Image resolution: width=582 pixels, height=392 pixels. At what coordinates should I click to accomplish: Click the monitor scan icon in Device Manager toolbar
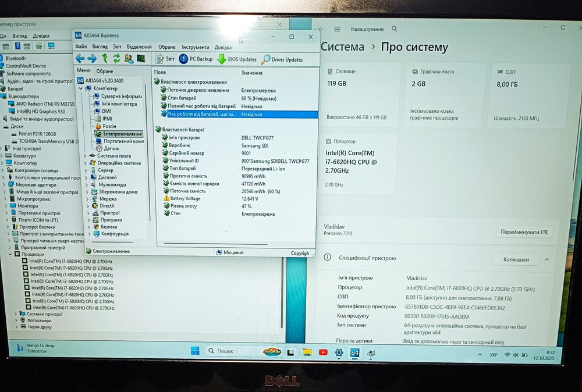tap(51, 46)
